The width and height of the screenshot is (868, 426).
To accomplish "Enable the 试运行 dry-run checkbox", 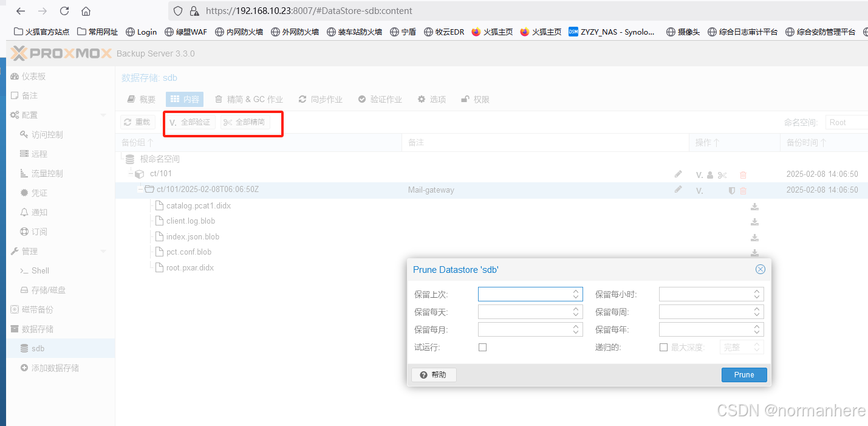I will [x=482, y=348].
